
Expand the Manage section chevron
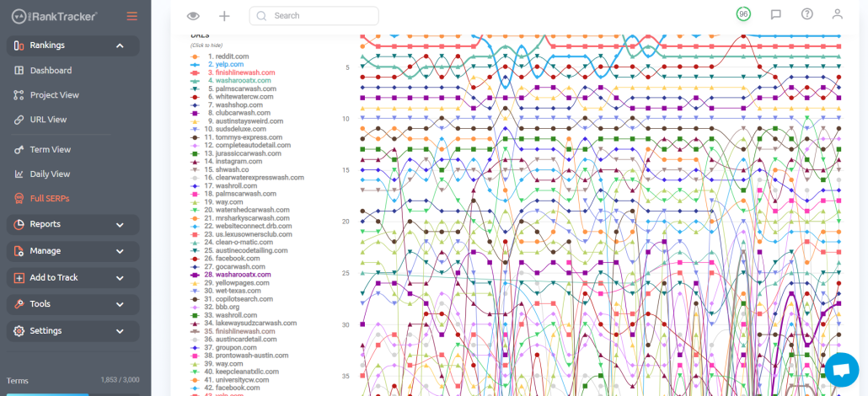coord(120,251)
